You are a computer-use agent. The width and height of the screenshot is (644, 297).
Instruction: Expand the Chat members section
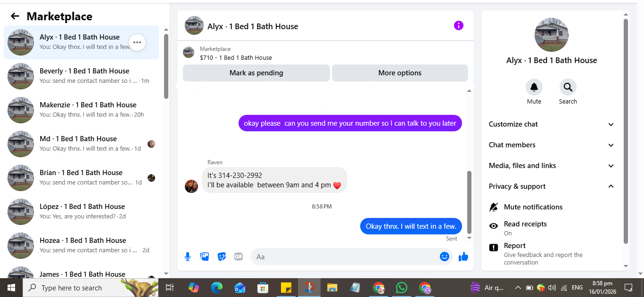click(x=552, y=145)
